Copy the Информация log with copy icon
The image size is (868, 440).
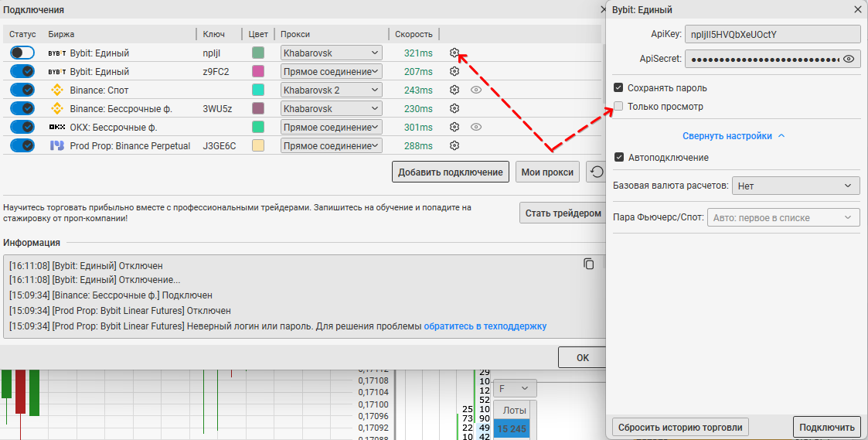pyautogui.click(x=589, y=264)
